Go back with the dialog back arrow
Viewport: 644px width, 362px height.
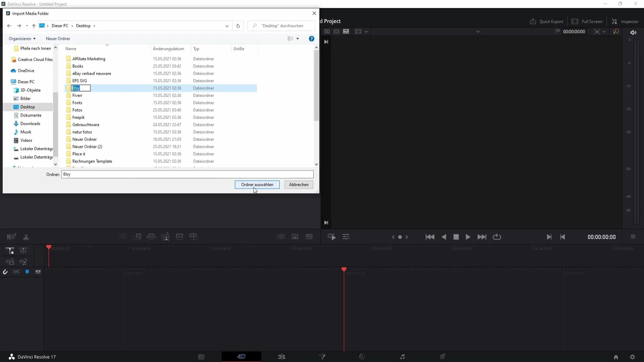[x=9, y=26]
